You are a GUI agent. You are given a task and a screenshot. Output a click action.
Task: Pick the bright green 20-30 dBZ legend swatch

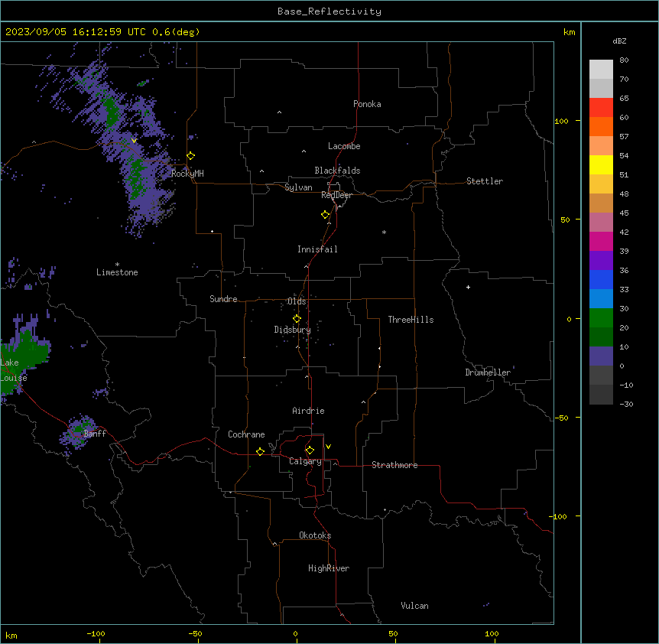601,318
